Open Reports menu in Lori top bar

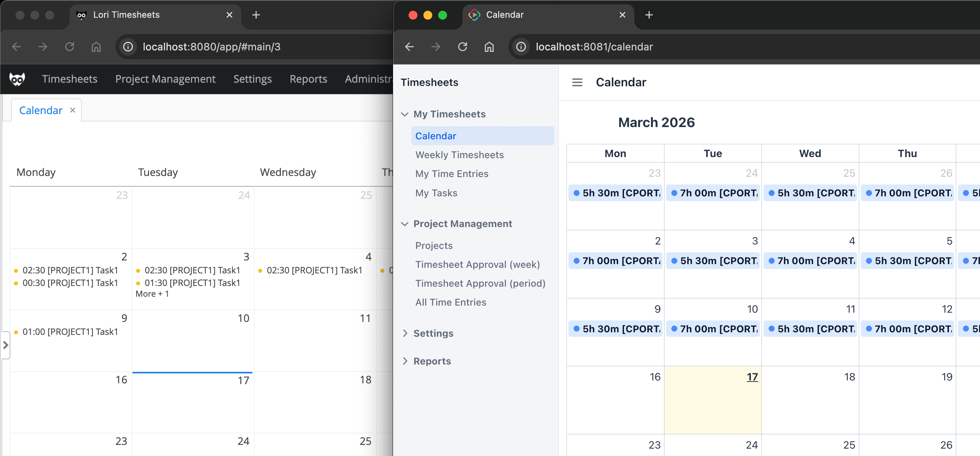point(308,79)
